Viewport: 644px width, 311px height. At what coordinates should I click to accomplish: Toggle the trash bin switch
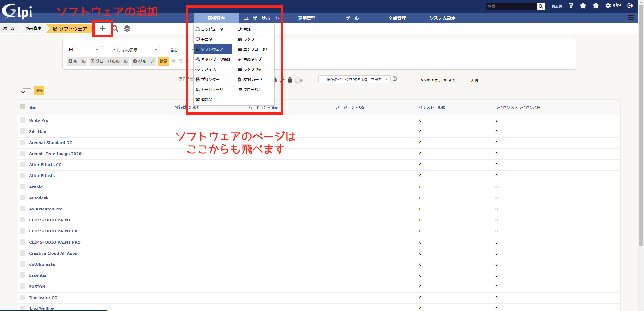tap(299, 80)
